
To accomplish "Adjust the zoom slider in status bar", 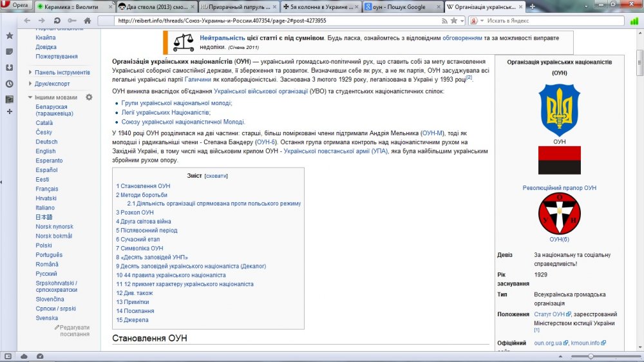I will coord(606,356).
